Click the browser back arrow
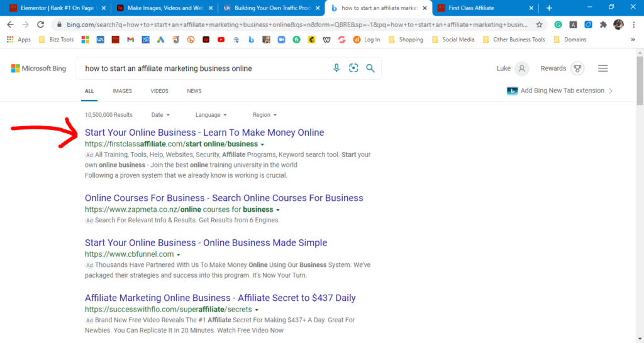 point(10,24)
